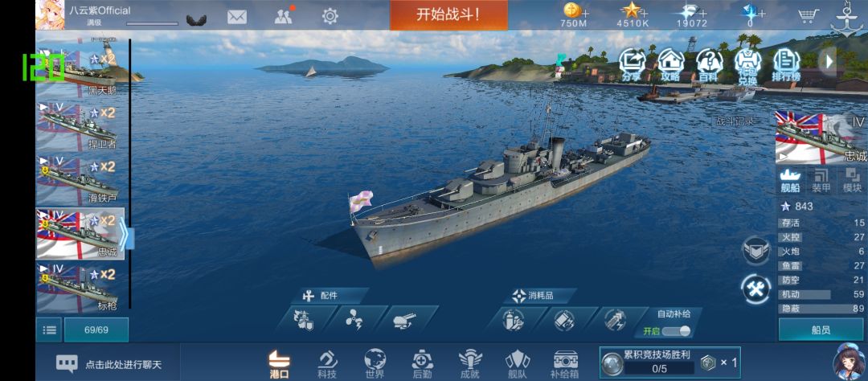
Task: Open the 分享 share icon
Action: (631, 65)
